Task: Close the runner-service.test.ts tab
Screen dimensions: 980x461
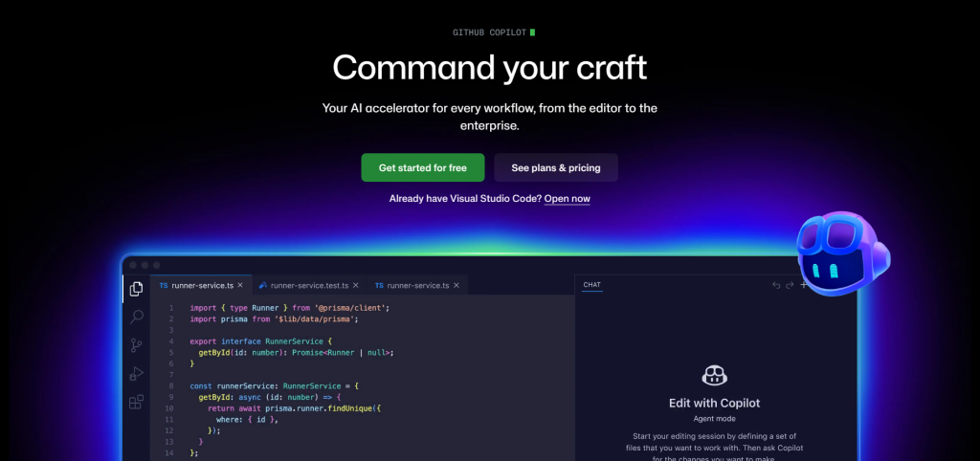Action: 356,285
